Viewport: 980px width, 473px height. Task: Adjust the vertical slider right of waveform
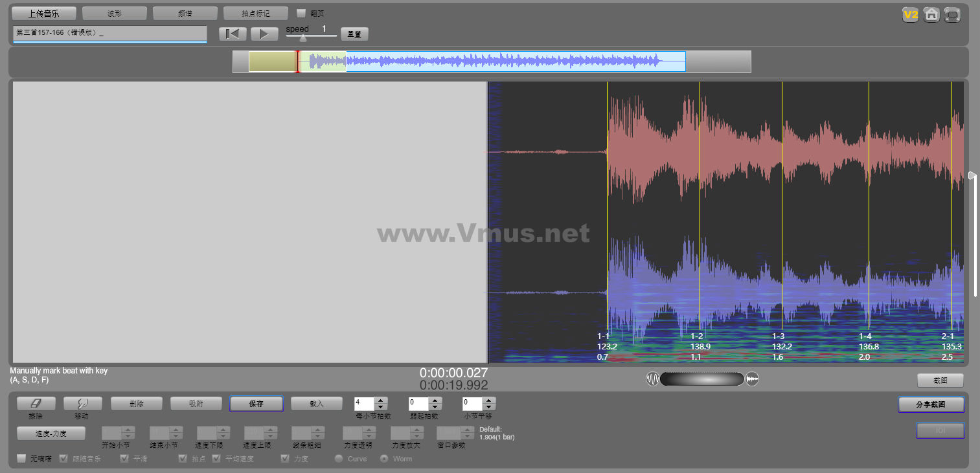click(972, 175)
